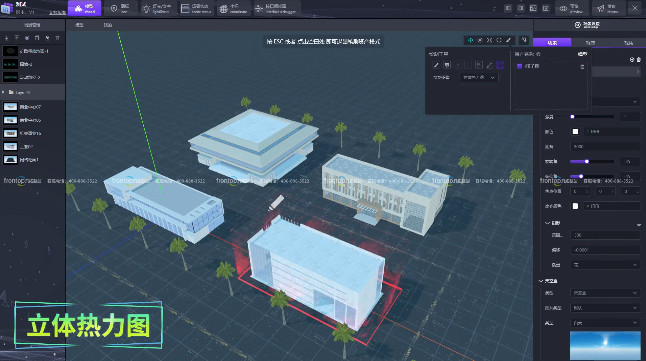Open the interface debugger sliders icon
646x361 pixels.
275,8
